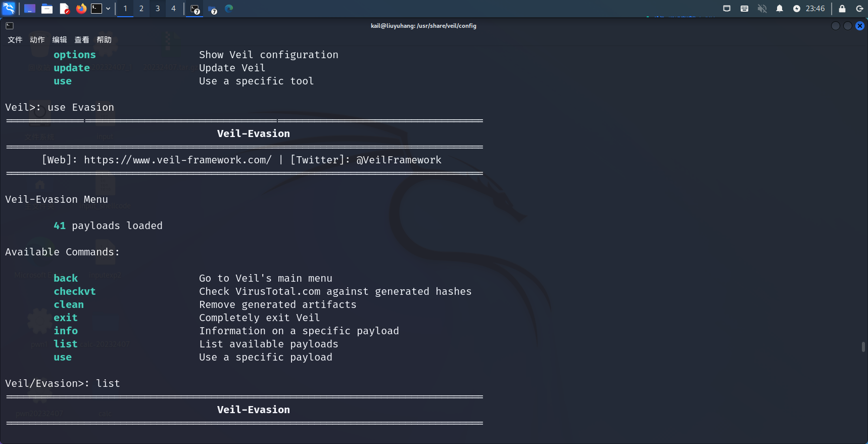Click the 'clean' command text
868x444 pixels.
[69, 304]
